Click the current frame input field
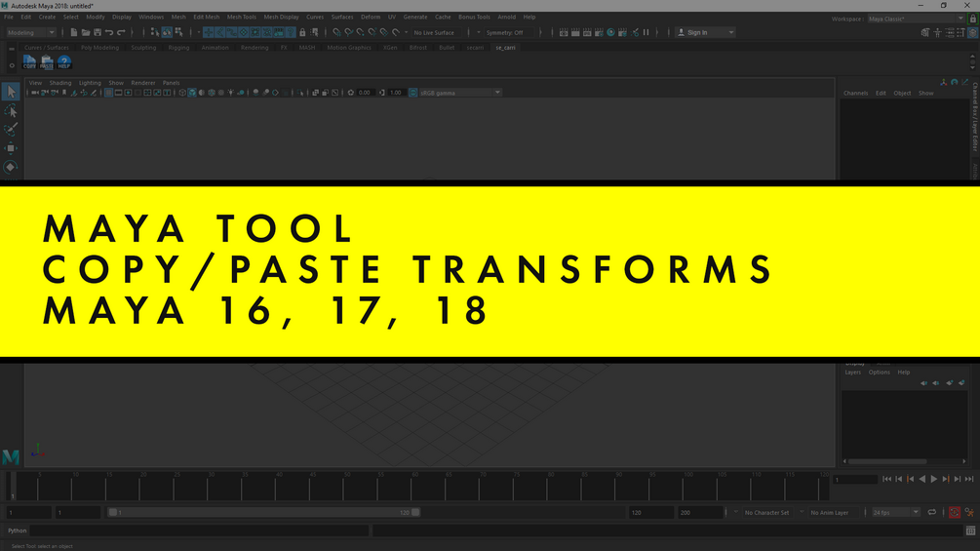The width and height of the screenshot is (980, 551). click(x=855, y=479)
